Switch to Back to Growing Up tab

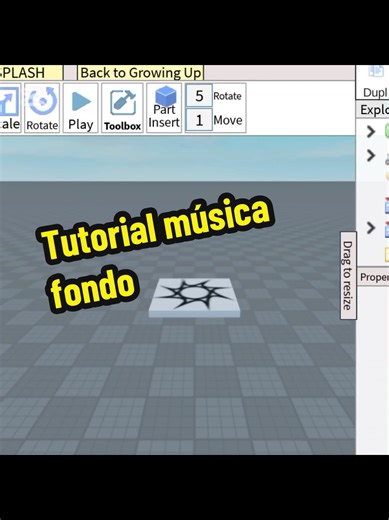(141, 73)
